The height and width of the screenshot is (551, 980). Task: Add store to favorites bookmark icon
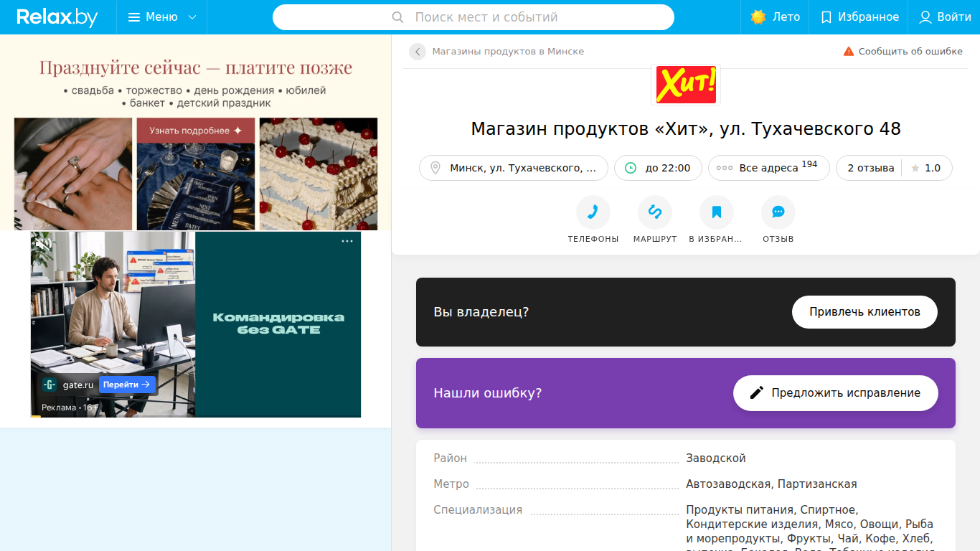click(x=717, y=212)
